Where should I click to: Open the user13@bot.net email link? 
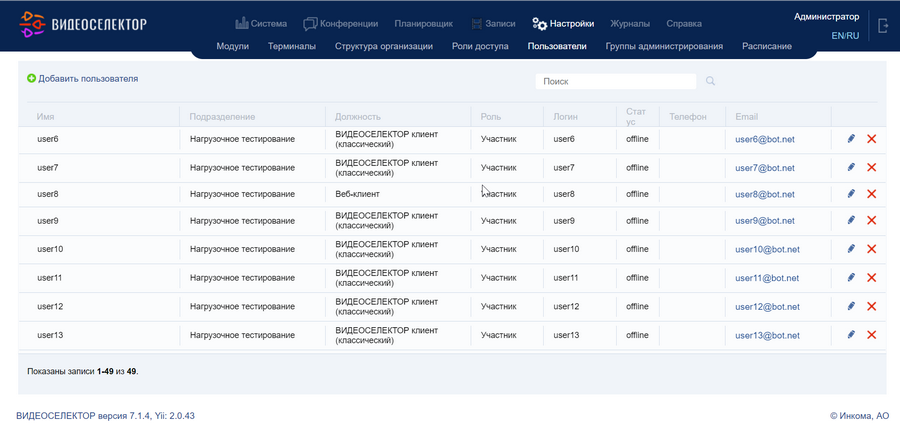[767, 335]
